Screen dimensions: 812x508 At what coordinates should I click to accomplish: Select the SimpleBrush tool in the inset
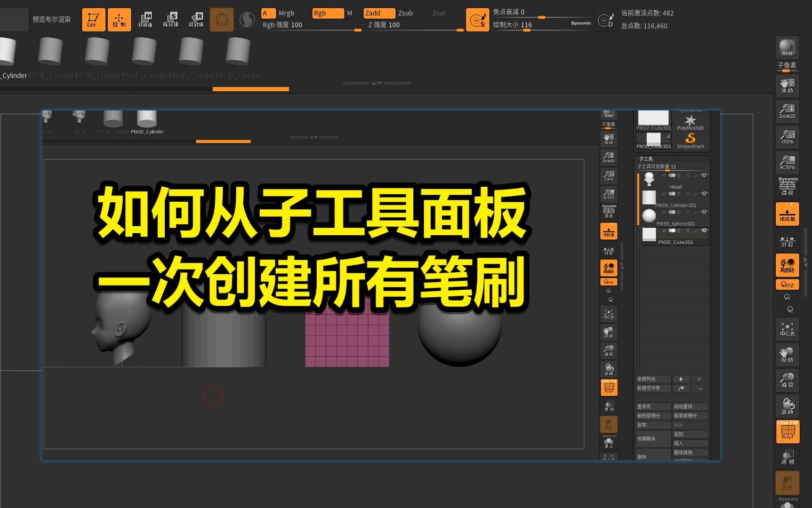click(x=690, y=141)
